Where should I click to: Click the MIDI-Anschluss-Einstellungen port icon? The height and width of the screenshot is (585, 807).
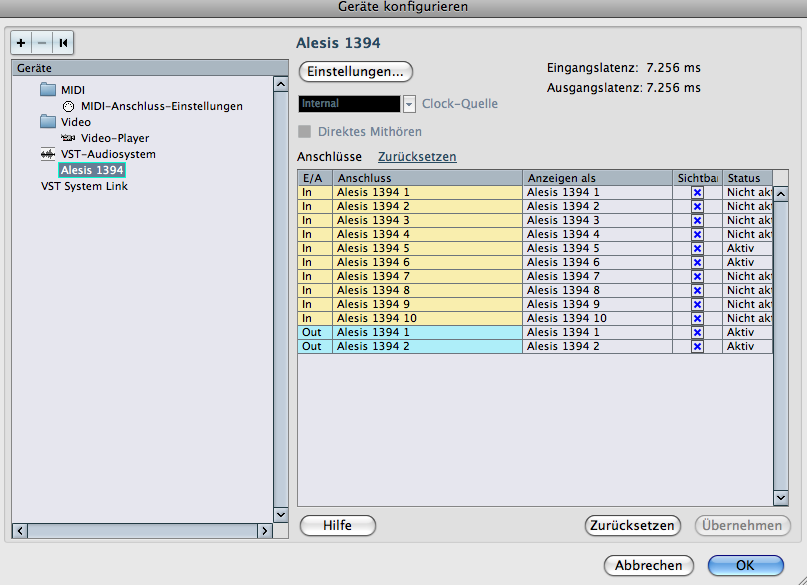pos(68,106)
